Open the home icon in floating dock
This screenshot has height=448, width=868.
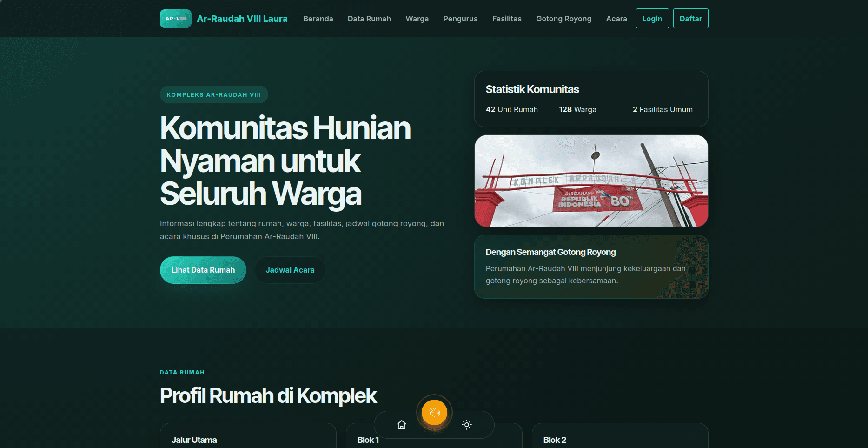pos(402,425)
